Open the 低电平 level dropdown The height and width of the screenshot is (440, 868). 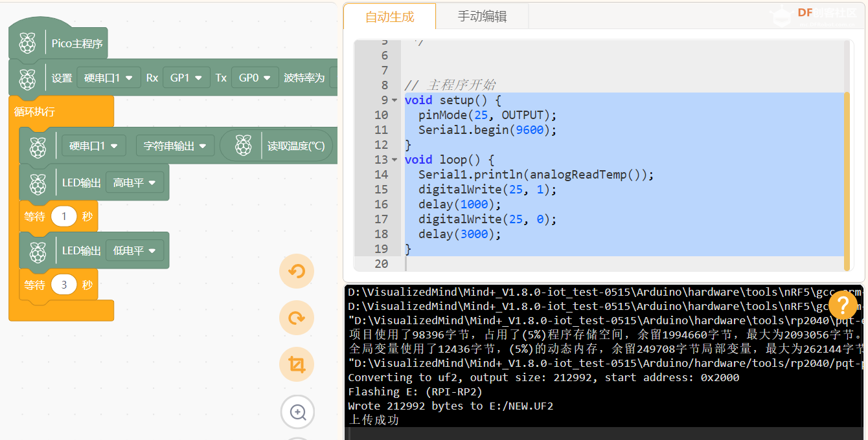(x=135, y=250)
